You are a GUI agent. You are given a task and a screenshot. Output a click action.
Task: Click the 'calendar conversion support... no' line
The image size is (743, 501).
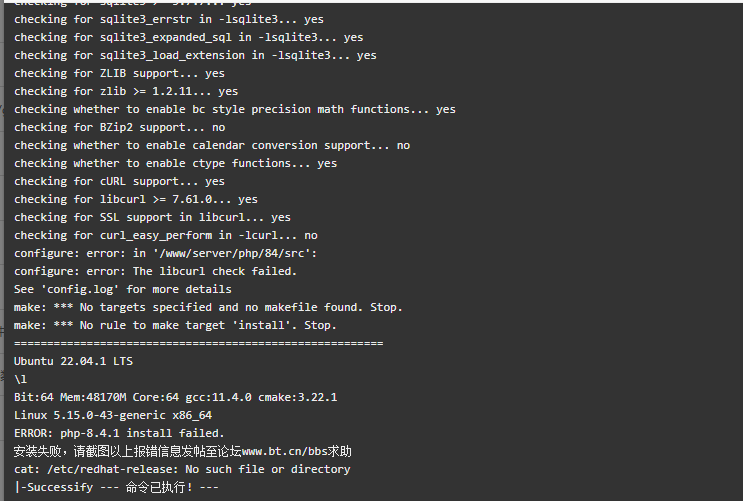point(212,145)
